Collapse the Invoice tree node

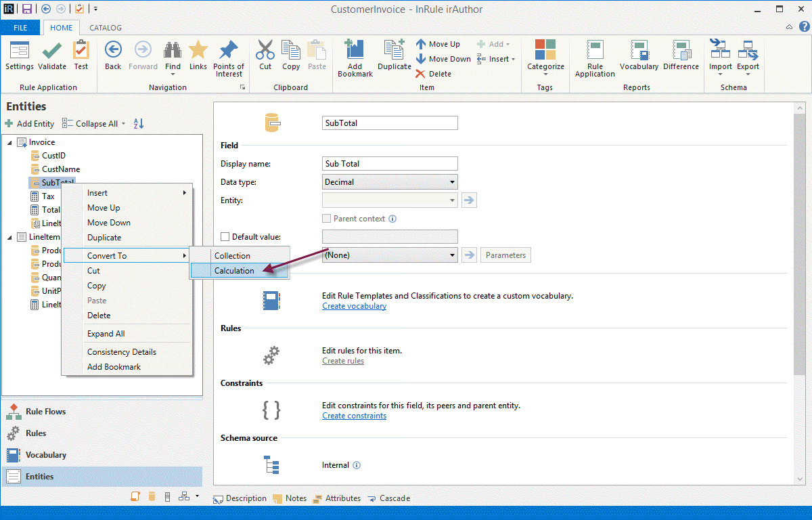[9, 142]
